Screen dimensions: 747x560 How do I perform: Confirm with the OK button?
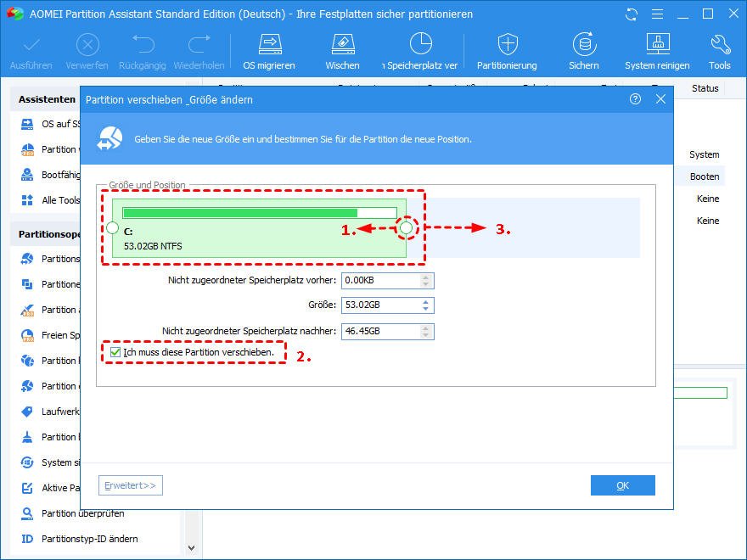pos(623,485)
